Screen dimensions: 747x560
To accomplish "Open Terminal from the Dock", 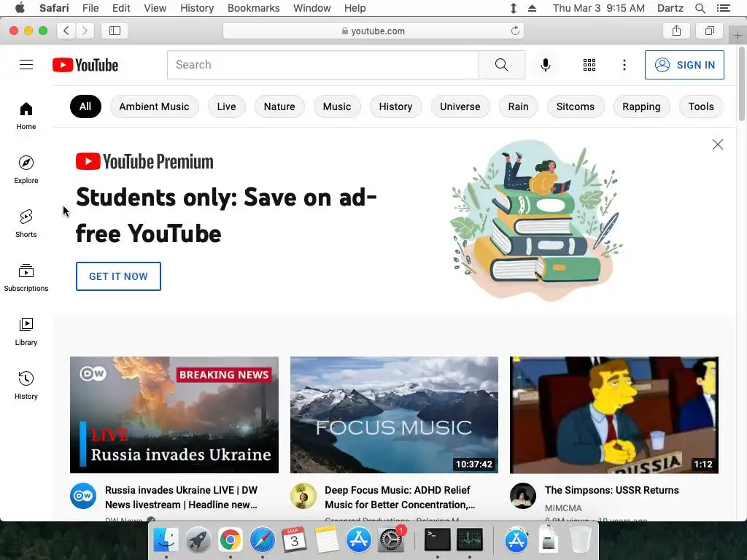I will click(x=438, y=540).
